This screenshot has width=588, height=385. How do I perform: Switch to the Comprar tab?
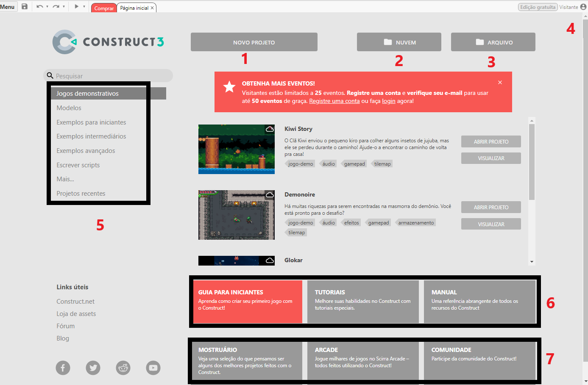(x=104, y=8)
